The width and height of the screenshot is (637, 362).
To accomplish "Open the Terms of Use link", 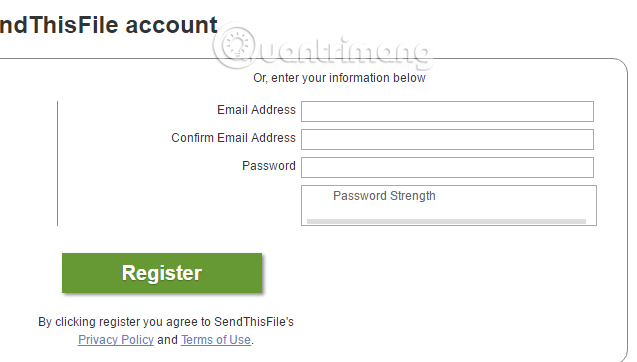I will pos(216,340).
